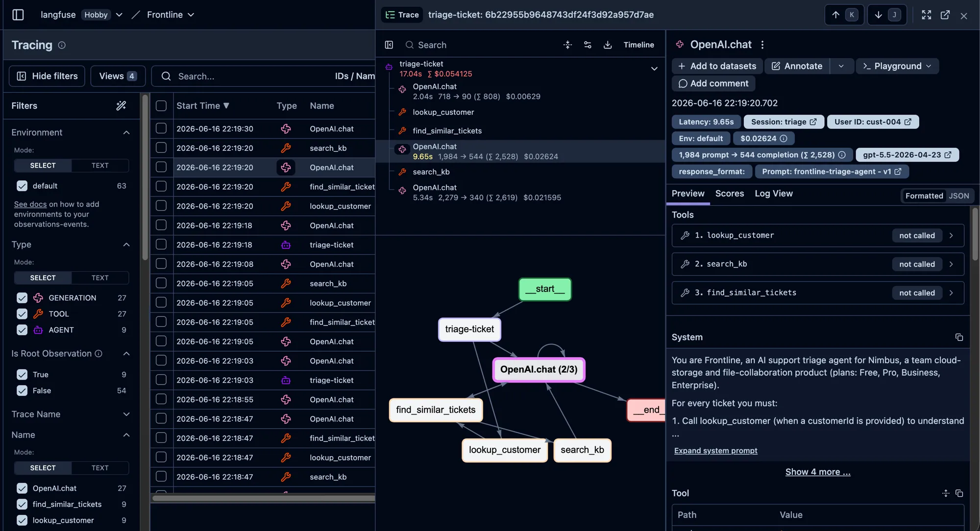Switch to the Log View tab
The height and width of the screenshot is (531, 980).
coord(774,193)
